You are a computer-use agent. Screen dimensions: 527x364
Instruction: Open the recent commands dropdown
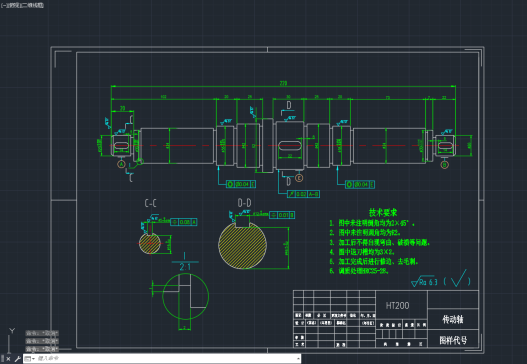(29, 359)
